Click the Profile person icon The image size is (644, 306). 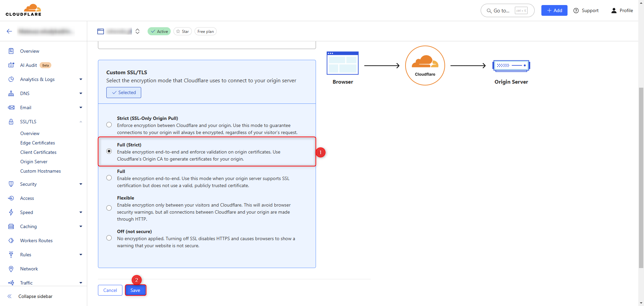614,10
